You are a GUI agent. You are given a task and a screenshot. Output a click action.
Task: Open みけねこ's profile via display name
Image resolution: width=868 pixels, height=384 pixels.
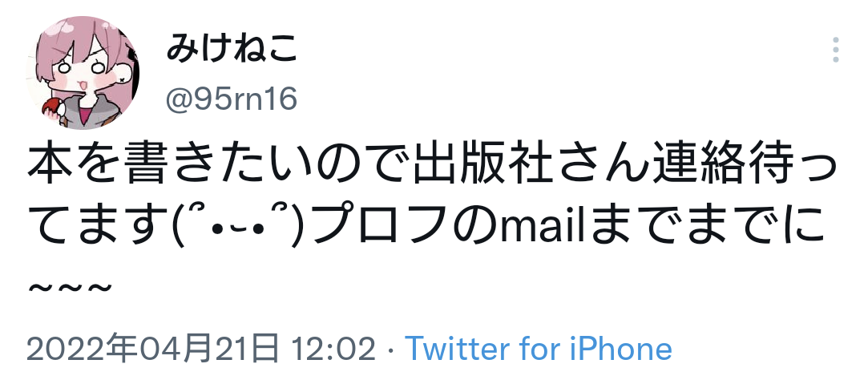click(232, 51)
